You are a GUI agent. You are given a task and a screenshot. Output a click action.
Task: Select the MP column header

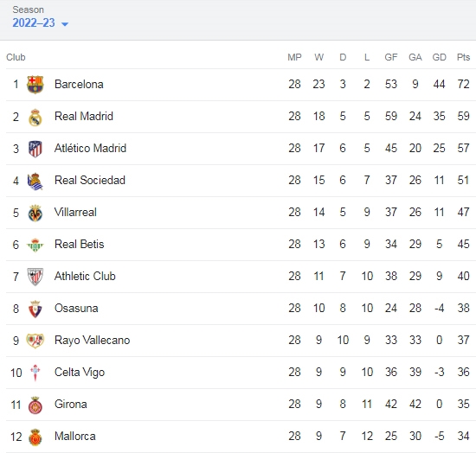(x=294, y=57)
